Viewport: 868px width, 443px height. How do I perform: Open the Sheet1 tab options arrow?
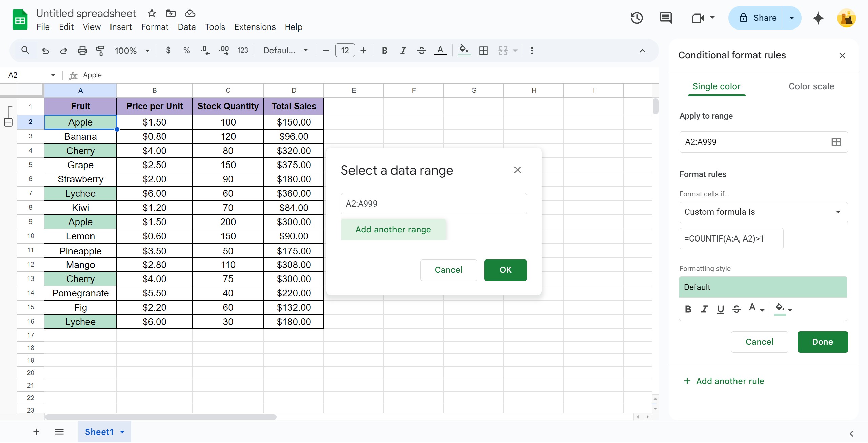click(x=122, y=432)
